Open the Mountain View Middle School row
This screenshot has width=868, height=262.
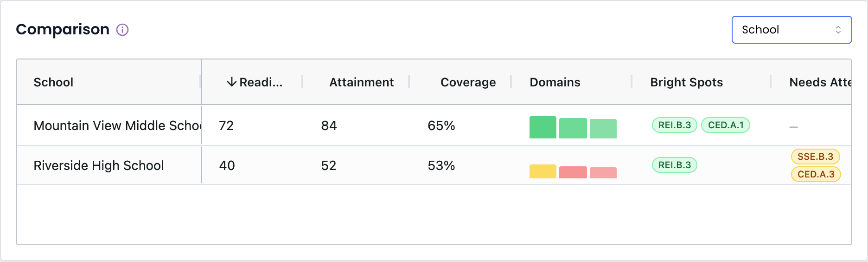(x=434, y=125)
